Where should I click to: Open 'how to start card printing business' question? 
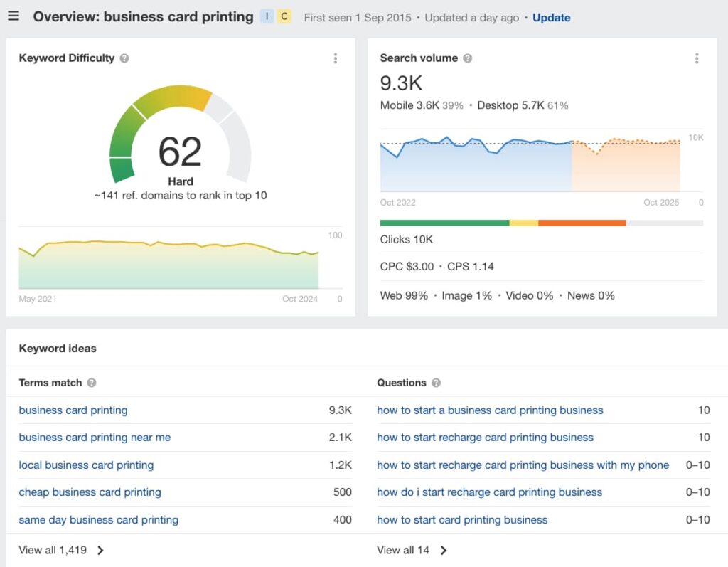click(462, 519)
